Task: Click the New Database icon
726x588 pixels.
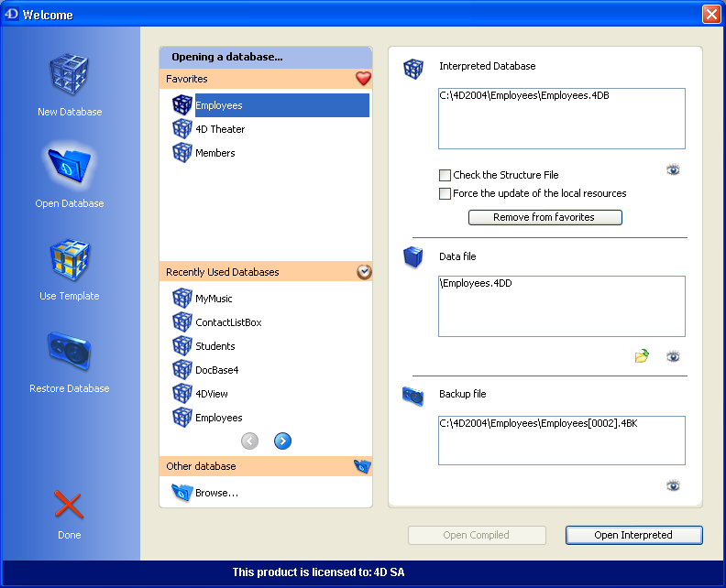Action: click(70, 77)
